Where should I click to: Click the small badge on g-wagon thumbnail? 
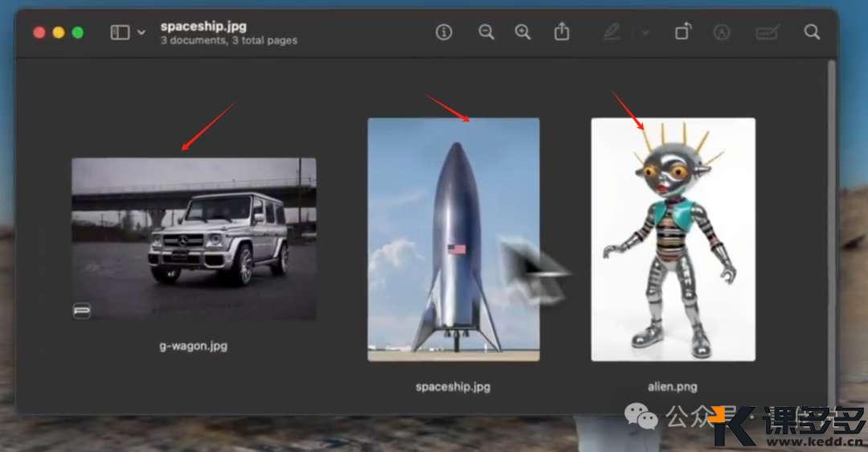coord(82,310)
